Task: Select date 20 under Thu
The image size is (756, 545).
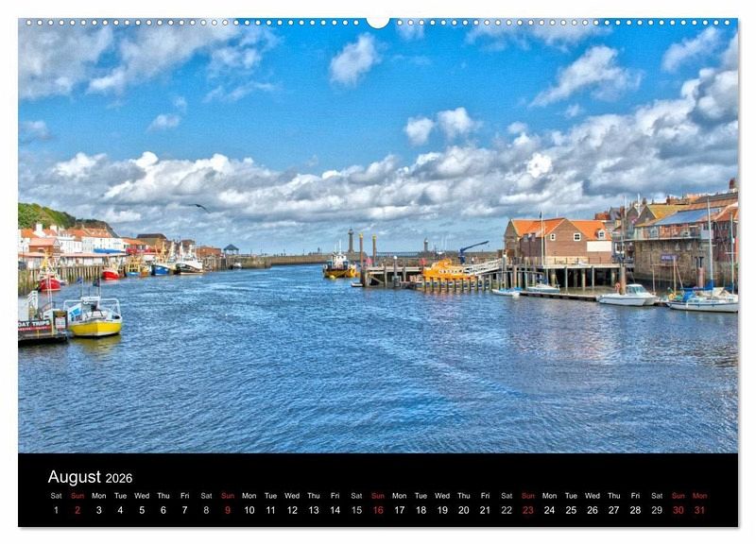Action: tap(464, 510)
